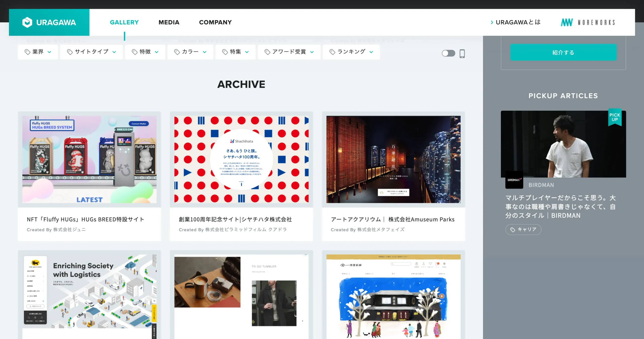Click the キャリア tag pill

(x=523, y=230)
